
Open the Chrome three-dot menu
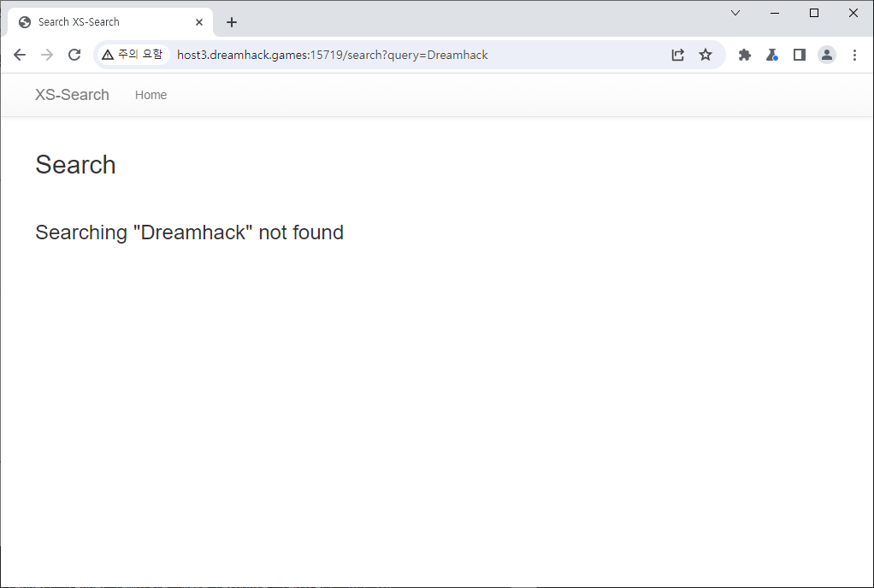click(854, 55)
